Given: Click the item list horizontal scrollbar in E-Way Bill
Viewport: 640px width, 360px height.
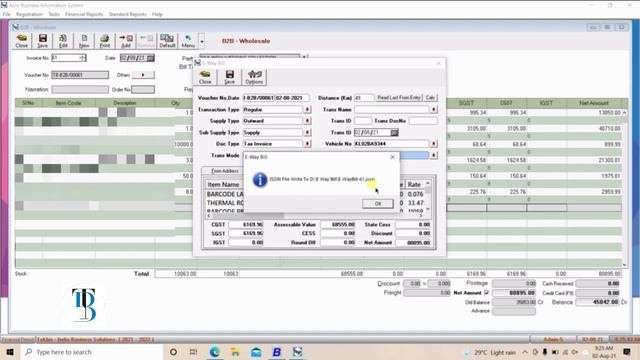Looking at the screenshot, I should click(x=314, y=215).
